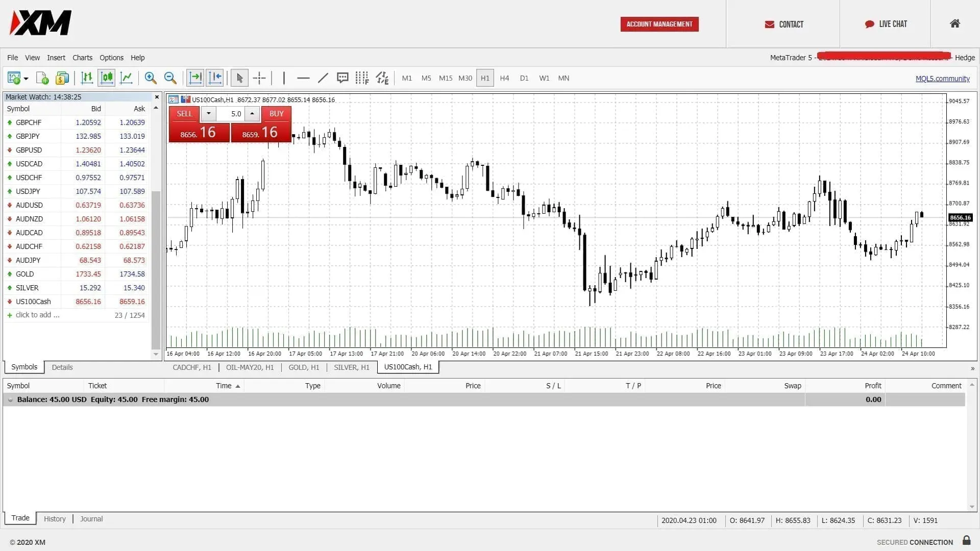
Task: Select the text comment tool
Action: (342, 78)
